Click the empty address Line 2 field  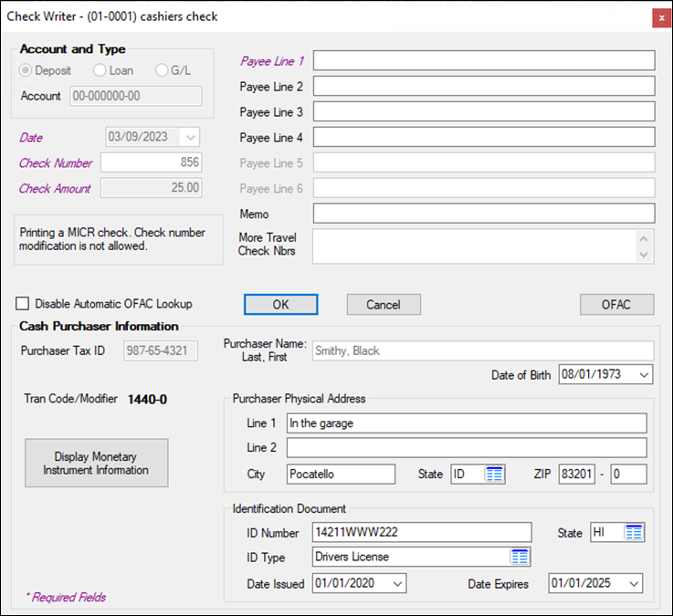(x=467, y=448)
